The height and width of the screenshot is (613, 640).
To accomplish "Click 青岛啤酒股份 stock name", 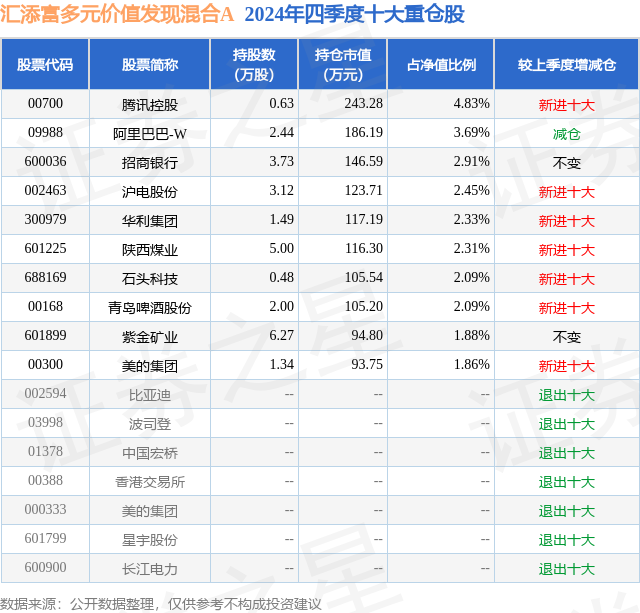I will (150, 308).
